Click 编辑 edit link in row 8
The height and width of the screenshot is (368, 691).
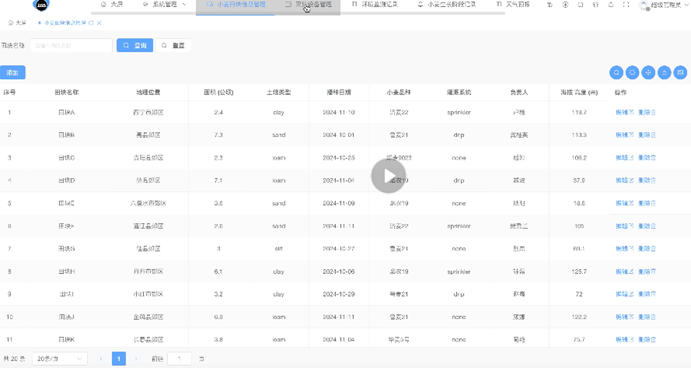point(624,271)
